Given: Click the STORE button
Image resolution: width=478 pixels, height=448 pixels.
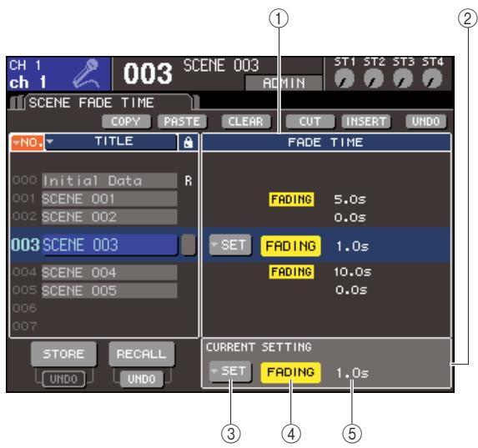Looking at the screenshot, I should 63,354.
